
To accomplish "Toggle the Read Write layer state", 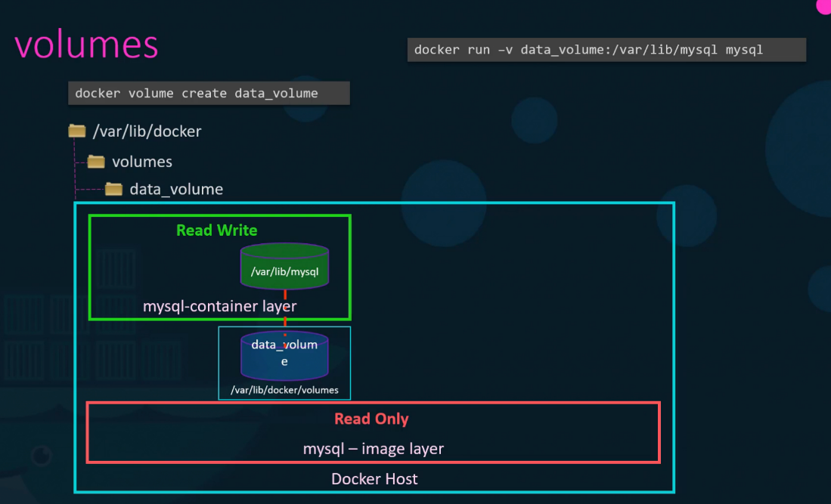I will point(217,230).
